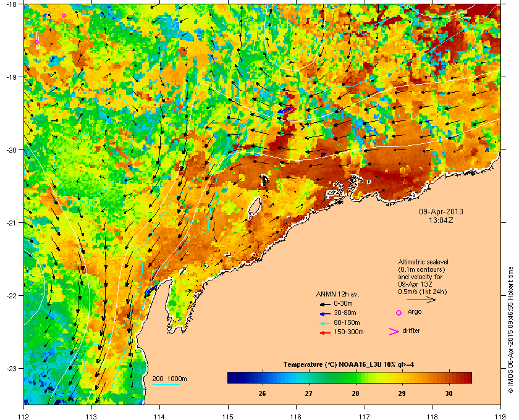The width and height of the screenshot is (519, 420).
Task: Click the longitude axis label '119'
Action: click(500, 416)
